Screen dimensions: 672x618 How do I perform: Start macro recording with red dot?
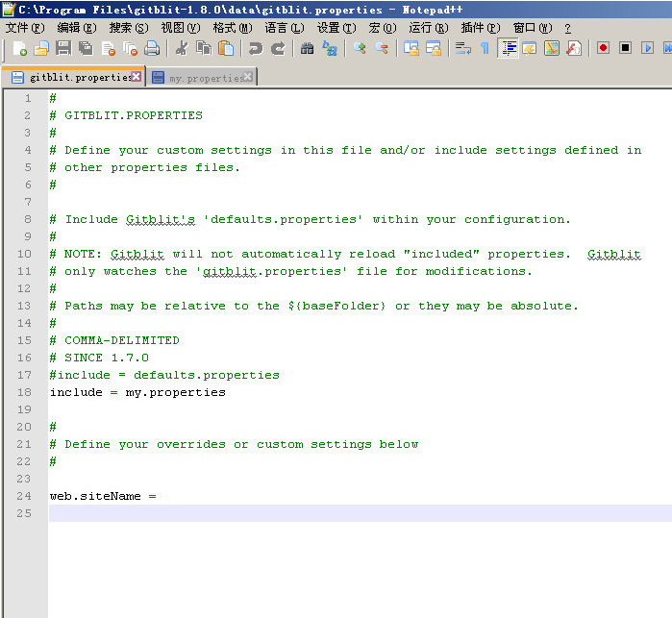tap(603, 48)
